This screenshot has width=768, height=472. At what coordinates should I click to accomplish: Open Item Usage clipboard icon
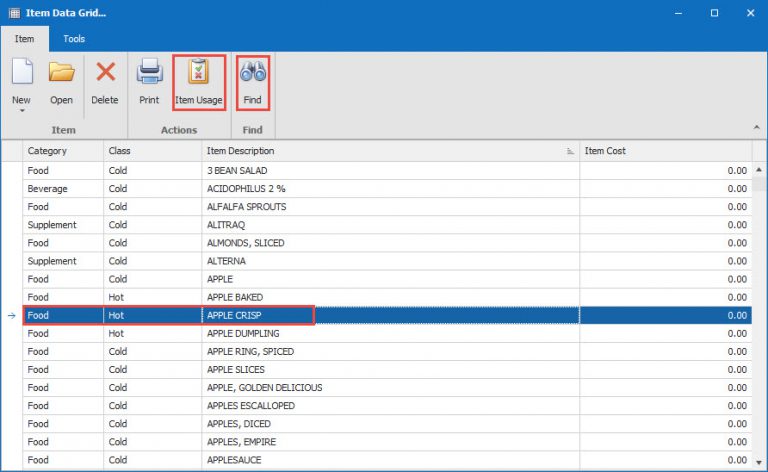tap(198, 74)
